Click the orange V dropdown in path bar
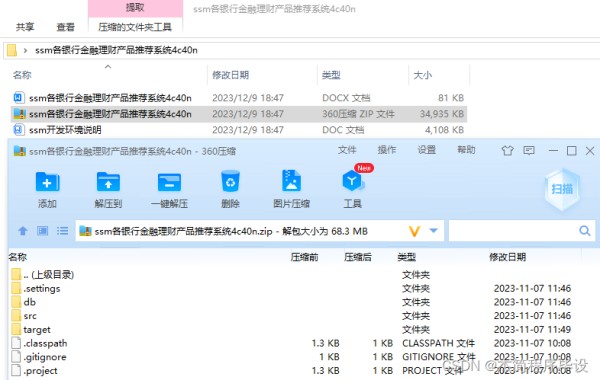The height and width of the screenshot is (380, 600). click(x=414, y=231)
